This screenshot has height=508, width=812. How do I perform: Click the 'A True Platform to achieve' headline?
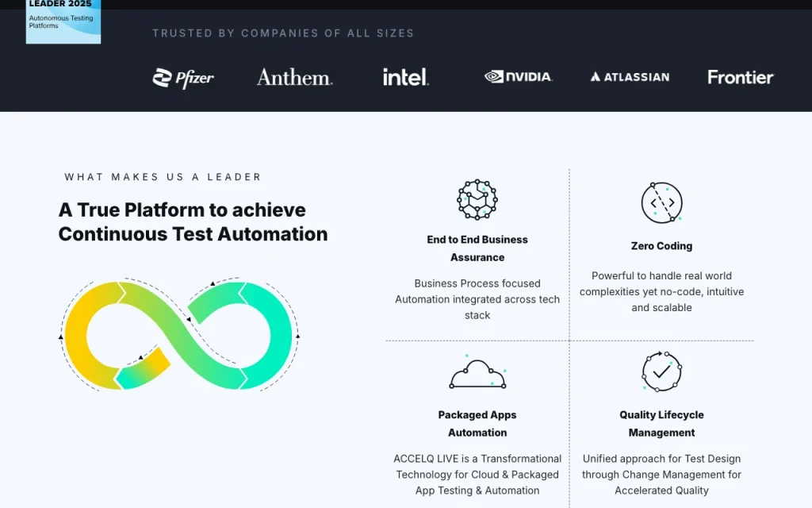(193, 222)
